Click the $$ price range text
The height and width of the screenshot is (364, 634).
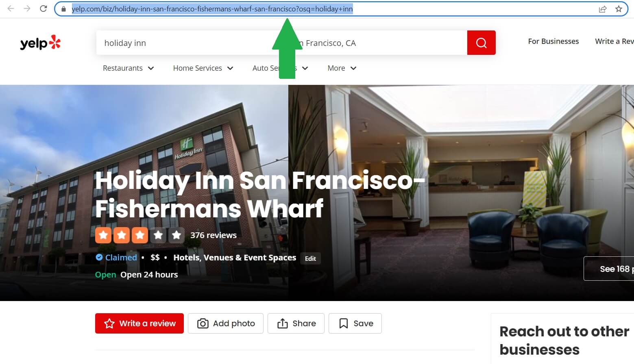[155, 258]
